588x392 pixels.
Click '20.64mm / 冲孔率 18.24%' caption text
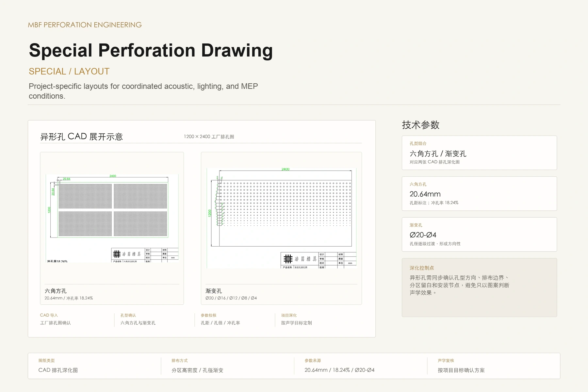tap(69, 298)
